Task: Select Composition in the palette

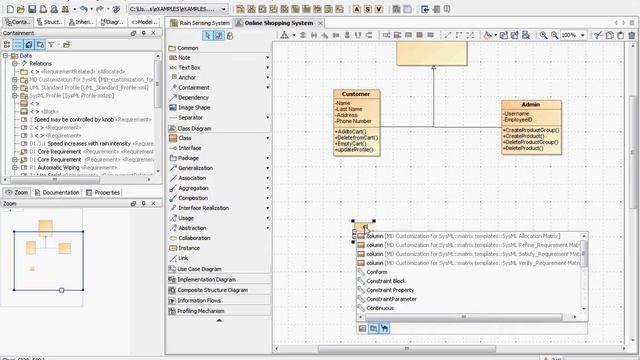Action: coord(193,198)
